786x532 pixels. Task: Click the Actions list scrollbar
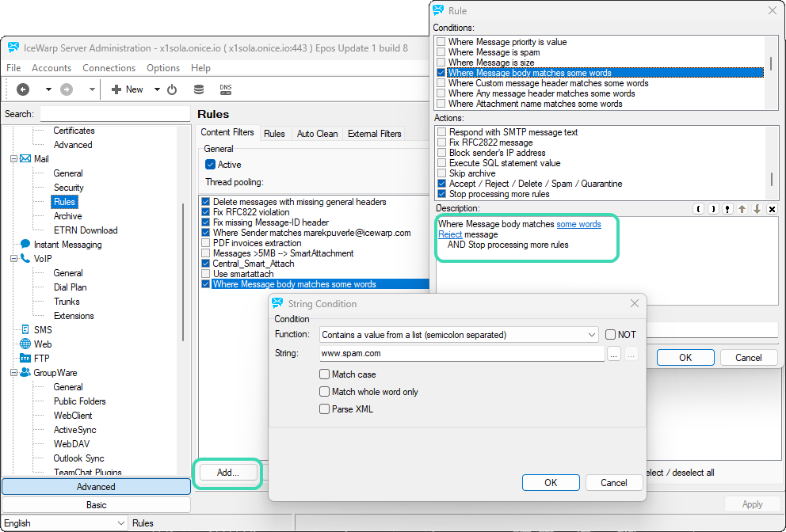tap(772, 179)
